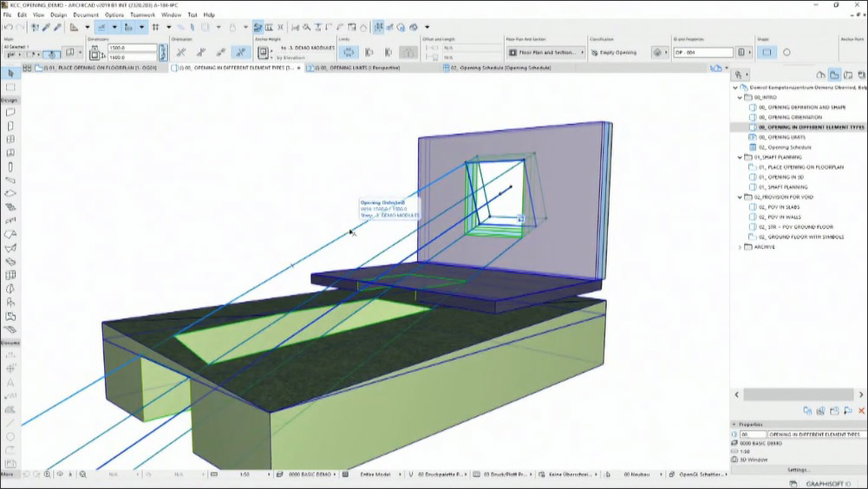Click the delete view red X icon
This screenshot has height=489, width=868.
click(x=861, y=411)
